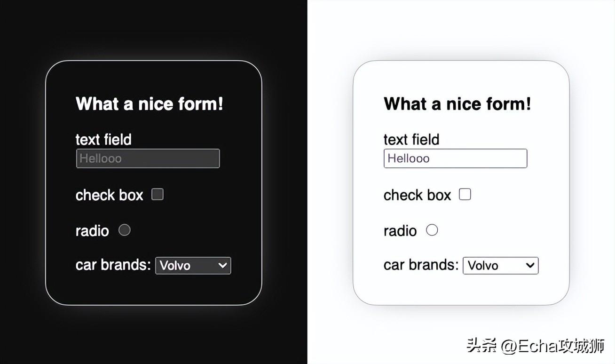Screen dimensions: 615x364
Task: Click the "car brands:" label in light form
Action: [x=421, y=265]
